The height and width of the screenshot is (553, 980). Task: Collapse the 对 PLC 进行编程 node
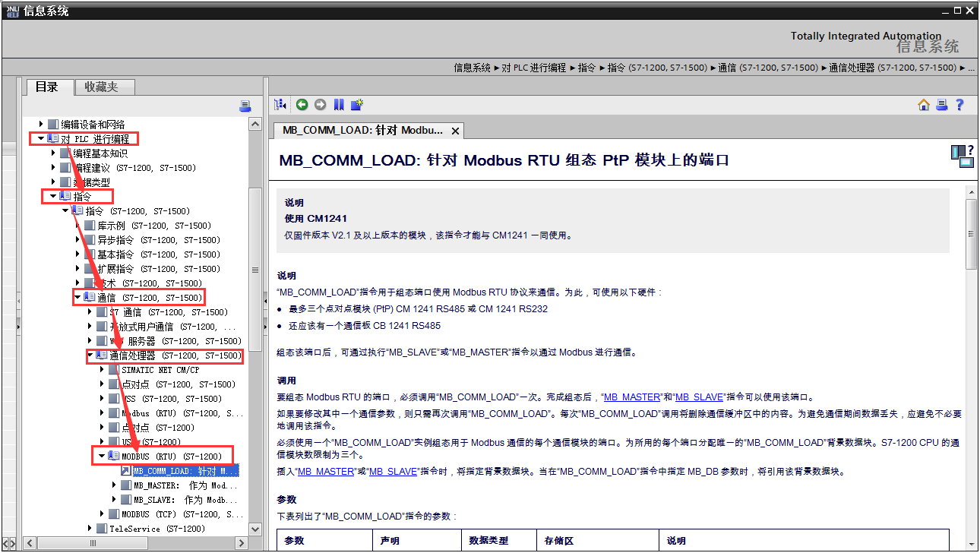(x=41, y=138)
